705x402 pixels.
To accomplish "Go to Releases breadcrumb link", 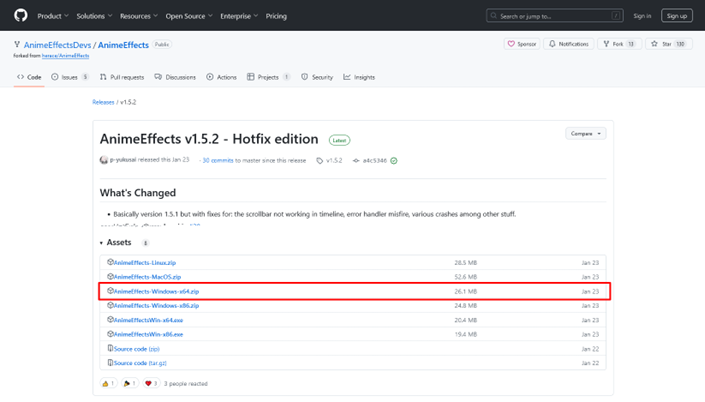I will (103, 103).
